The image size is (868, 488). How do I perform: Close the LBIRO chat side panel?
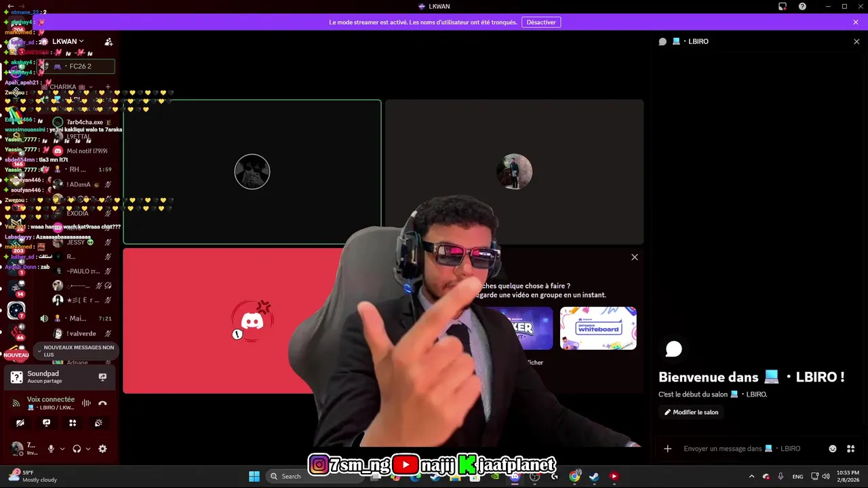click(x=856, y=41)
